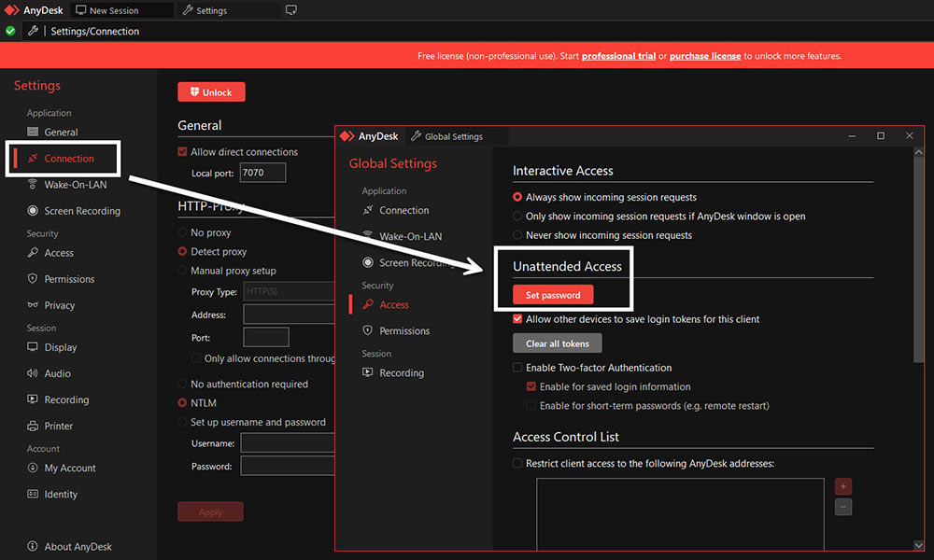Screen dimensions: 934x560
Task: Click the proxy Address input field
Action: (x=289, y=315)
